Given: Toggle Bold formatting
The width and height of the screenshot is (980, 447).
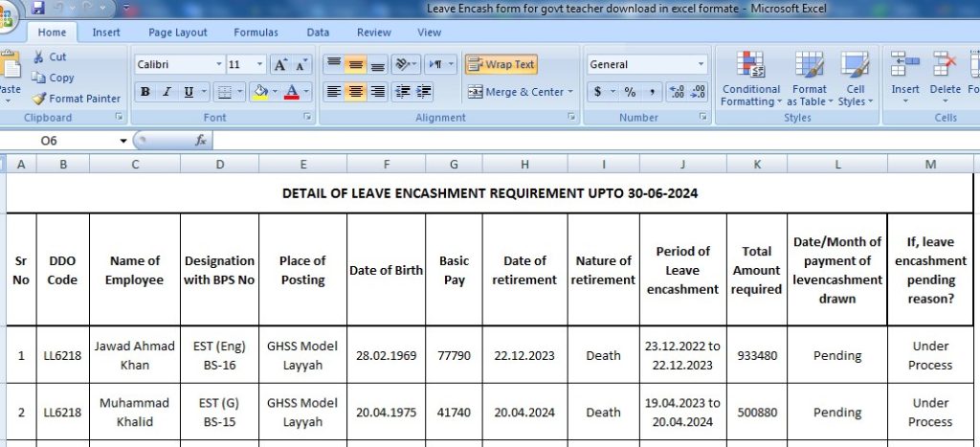Looking at the screenshot, I should tap(145, 93).
